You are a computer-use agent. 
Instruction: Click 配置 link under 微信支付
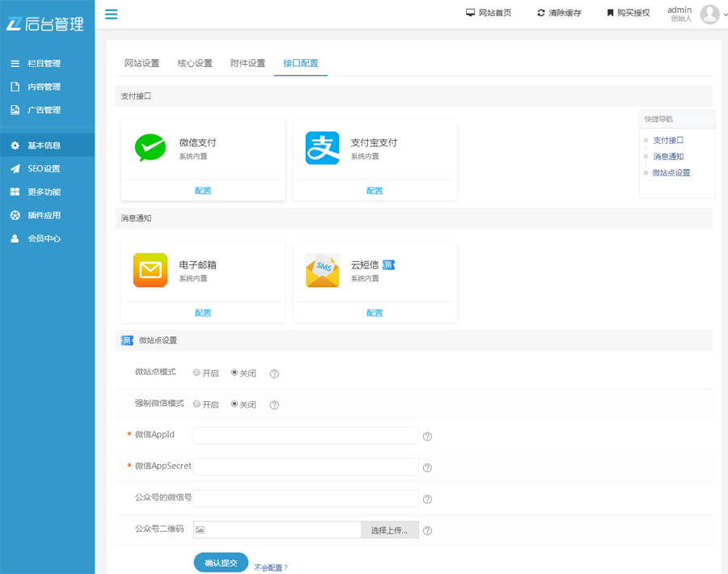click(x=203, y=191)
